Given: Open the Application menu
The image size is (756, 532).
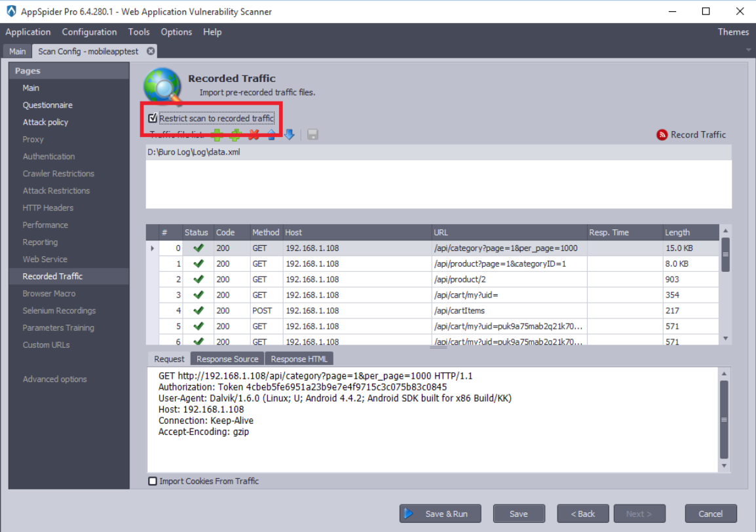Looking at the screenshot, I should click(28, 32).
